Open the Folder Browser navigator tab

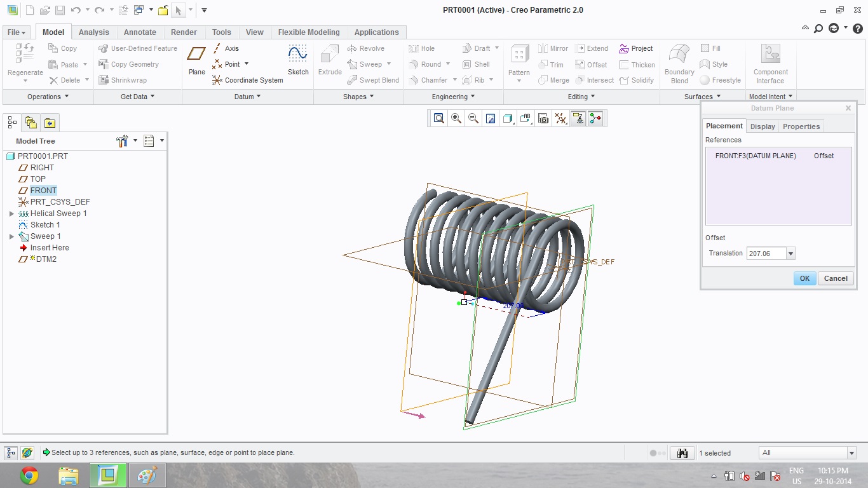coord(31,123)
